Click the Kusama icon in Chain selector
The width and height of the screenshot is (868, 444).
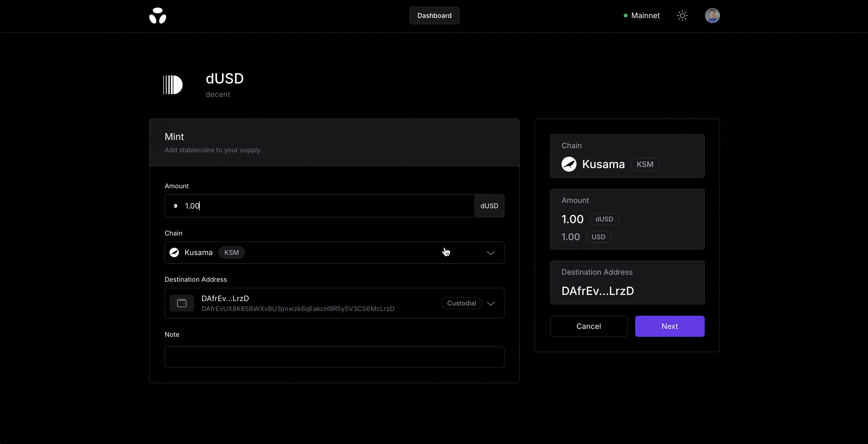(174, 252)
